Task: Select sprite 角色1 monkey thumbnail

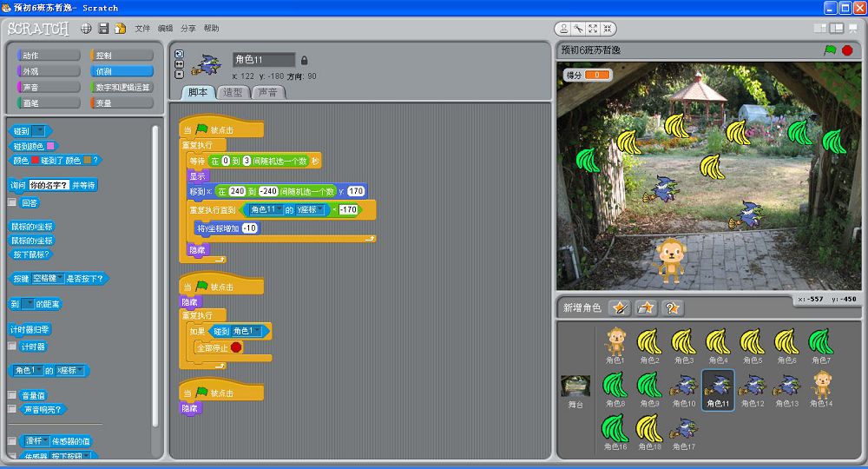Action: [615, 345]
